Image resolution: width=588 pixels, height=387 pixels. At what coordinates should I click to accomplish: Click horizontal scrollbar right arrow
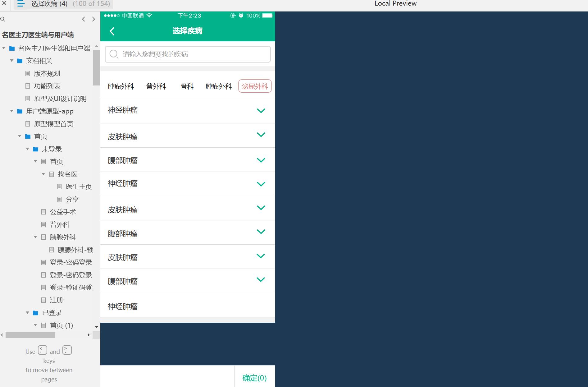coord(89,335)
